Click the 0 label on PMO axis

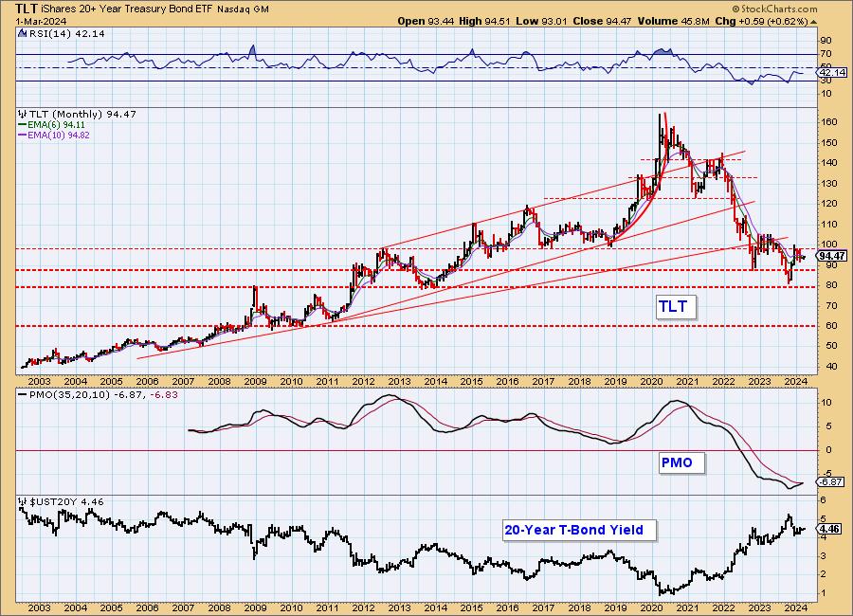click(828, 450)
